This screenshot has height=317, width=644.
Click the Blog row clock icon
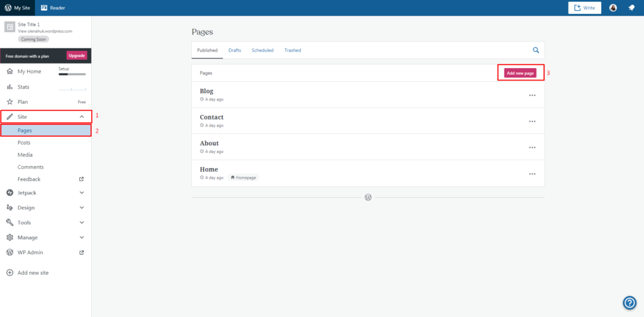click(202, 99)
